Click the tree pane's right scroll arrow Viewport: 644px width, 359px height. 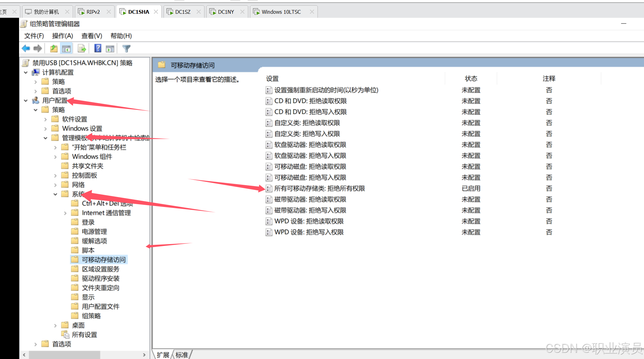[x=144, y=355]
